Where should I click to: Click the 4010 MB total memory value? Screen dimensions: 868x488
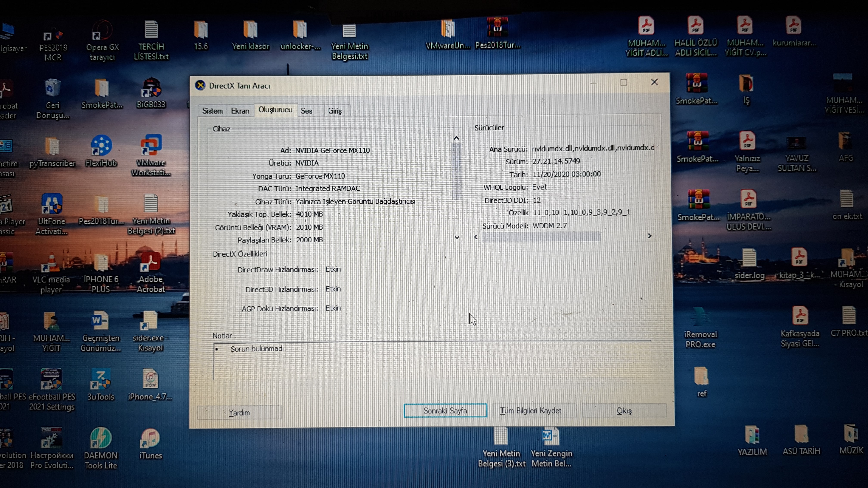[309, 214]
